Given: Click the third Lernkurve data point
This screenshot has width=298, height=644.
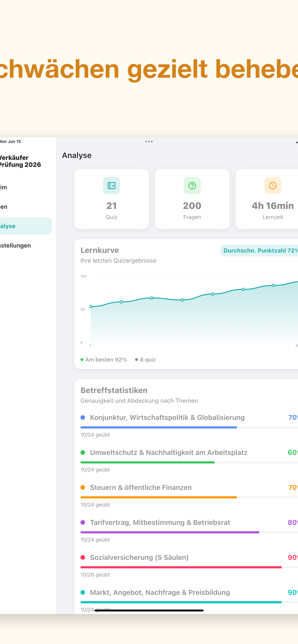Looking at the screenshot, I should [152, 298].
